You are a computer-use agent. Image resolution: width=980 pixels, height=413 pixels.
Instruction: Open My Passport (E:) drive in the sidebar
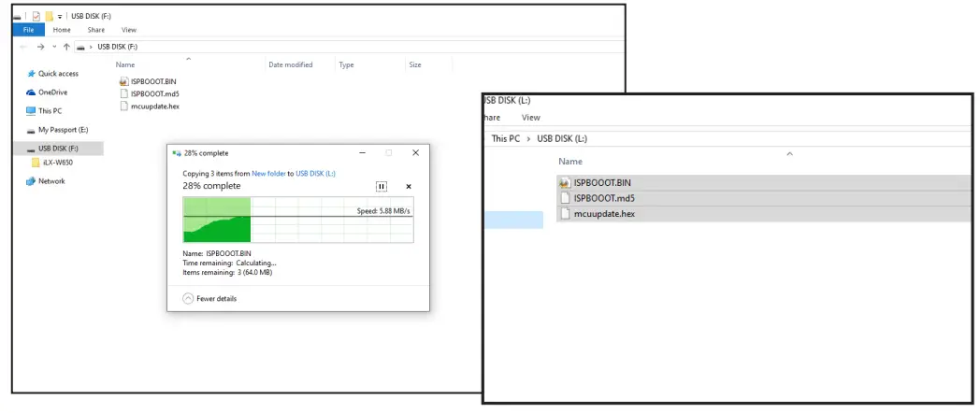[64, 130]
